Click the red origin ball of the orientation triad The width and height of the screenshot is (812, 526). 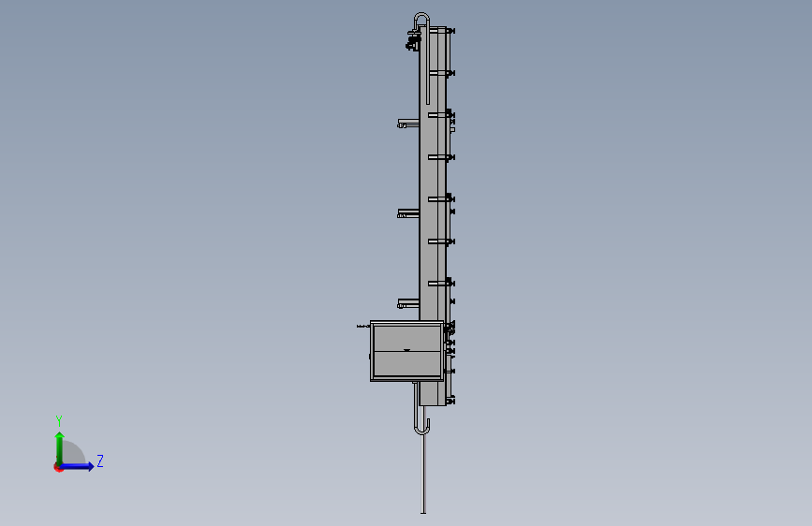(x=58, y=467)
